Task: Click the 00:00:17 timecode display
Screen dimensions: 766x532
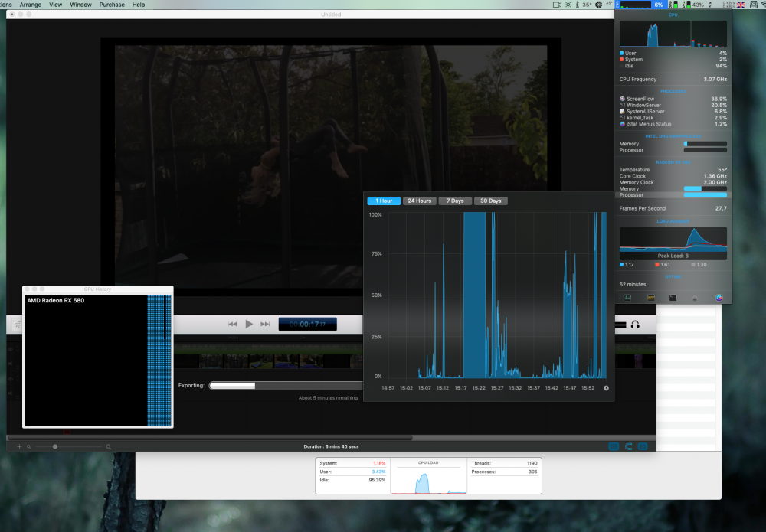Action: tap(308, 324)
